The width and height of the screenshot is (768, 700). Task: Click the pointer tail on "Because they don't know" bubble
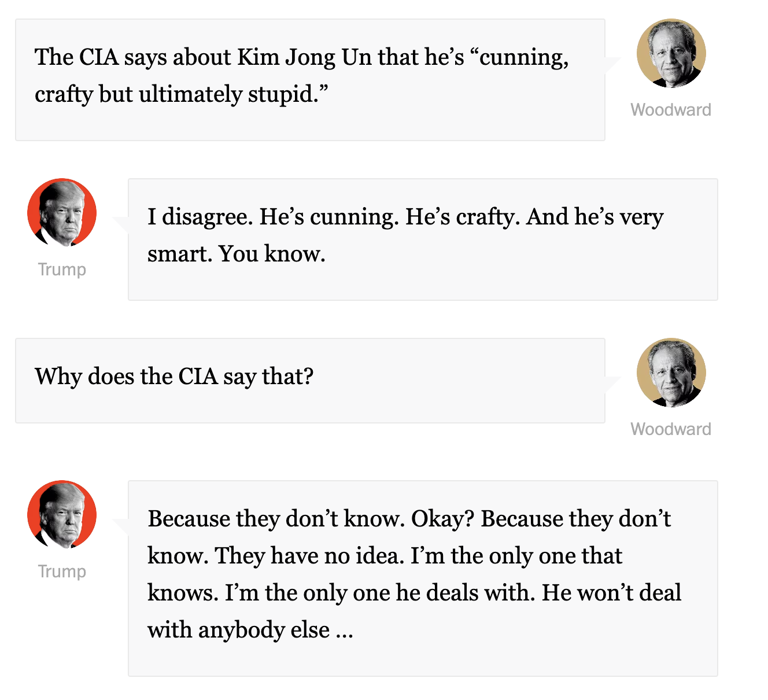click(121, 526)
